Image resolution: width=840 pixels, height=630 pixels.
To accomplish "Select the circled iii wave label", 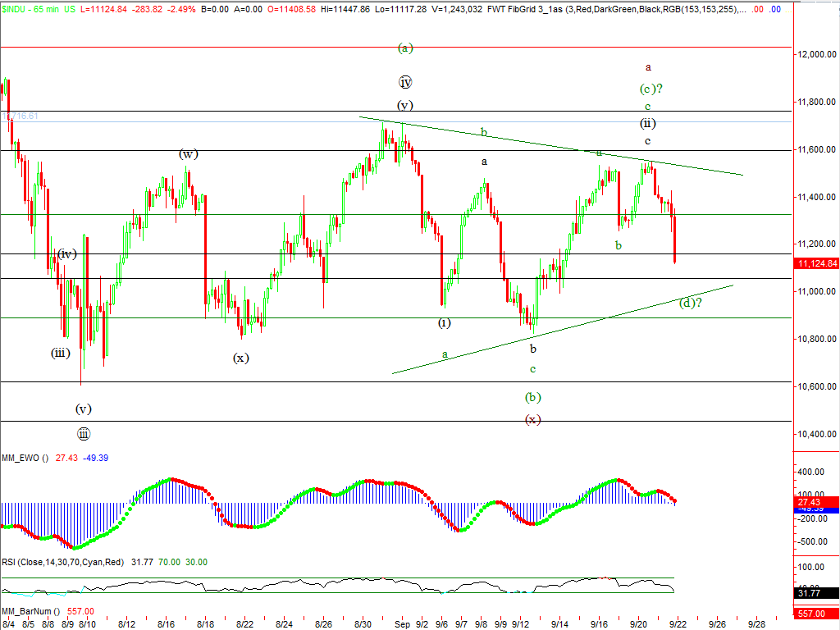I will [84, 434].
